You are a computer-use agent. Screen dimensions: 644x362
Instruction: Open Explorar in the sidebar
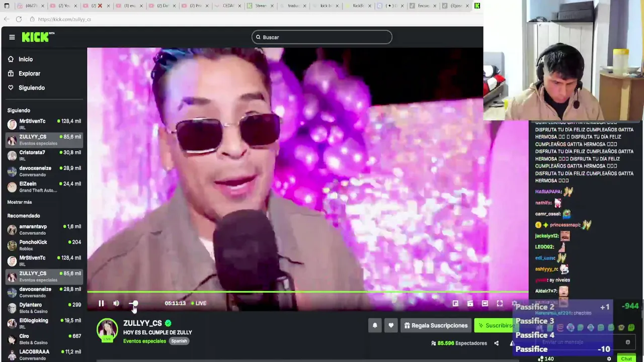pyautogui.click(x=24, y=73)
